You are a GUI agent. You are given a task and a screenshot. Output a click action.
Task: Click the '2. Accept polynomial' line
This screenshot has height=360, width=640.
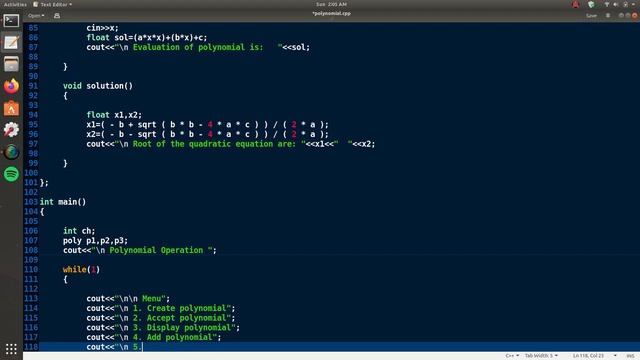click(161, 318)
